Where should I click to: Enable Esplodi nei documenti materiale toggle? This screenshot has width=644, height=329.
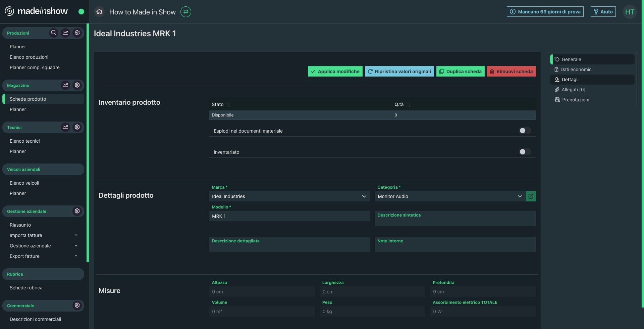pyautogui.click(x=525, y=131)
